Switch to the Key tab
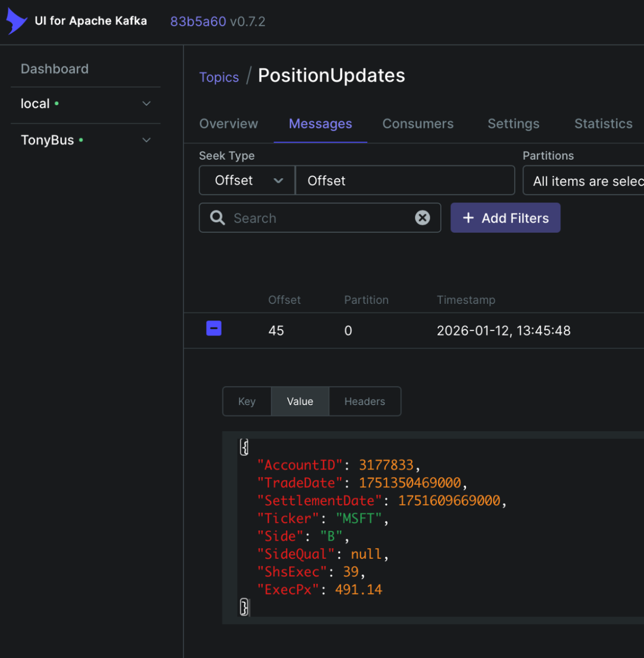This screenshot has width=644, height=658. coord(246,401)
